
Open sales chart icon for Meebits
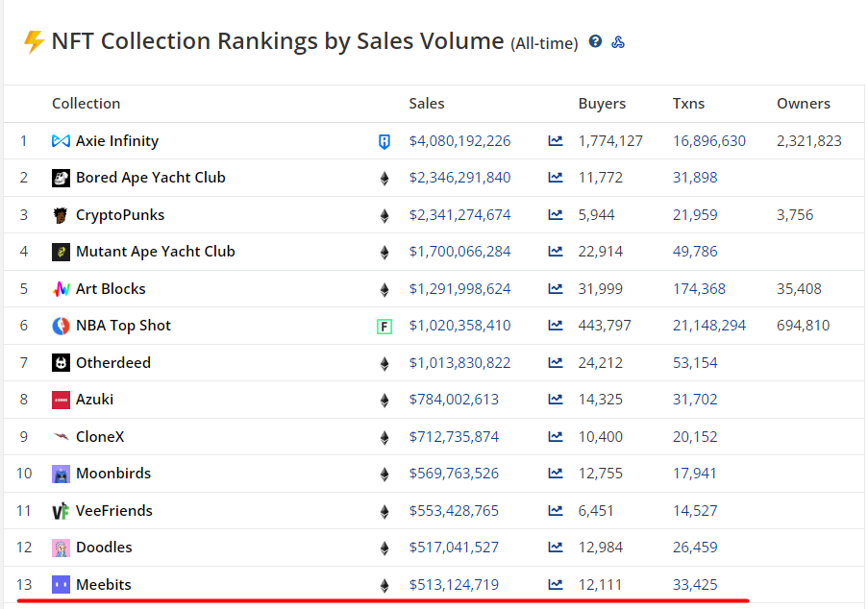556,585
